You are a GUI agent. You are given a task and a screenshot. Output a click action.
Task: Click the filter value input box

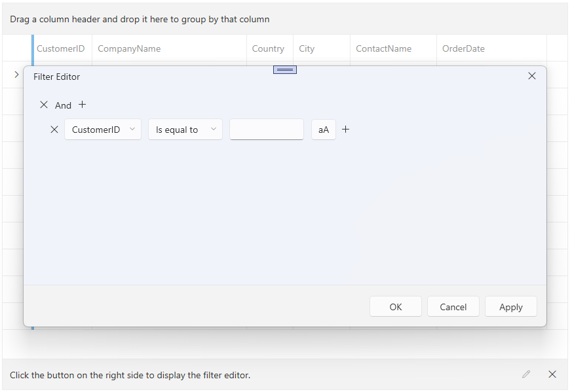pyautogui.click(x=266, y=130)
